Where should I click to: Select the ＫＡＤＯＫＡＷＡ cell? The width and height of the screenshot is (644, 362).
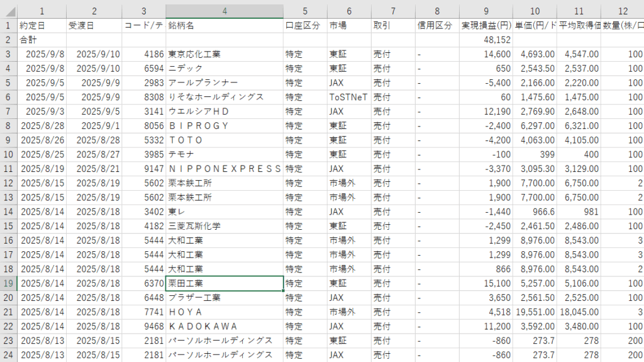(225, 326)
